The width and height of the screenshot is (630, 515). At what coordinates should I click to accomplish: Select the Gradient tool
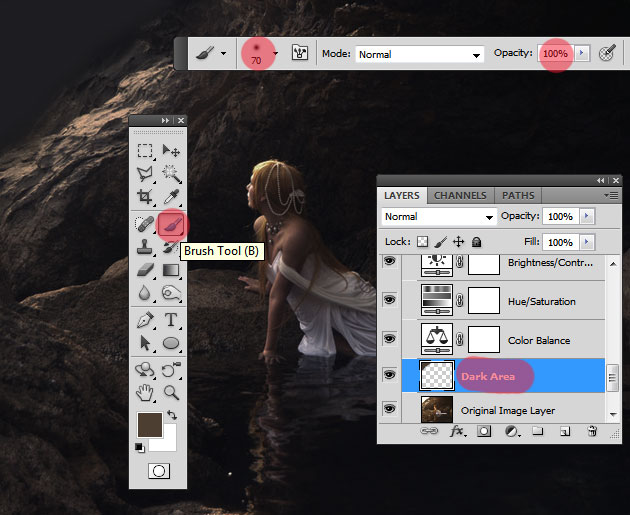coord(171,270)
